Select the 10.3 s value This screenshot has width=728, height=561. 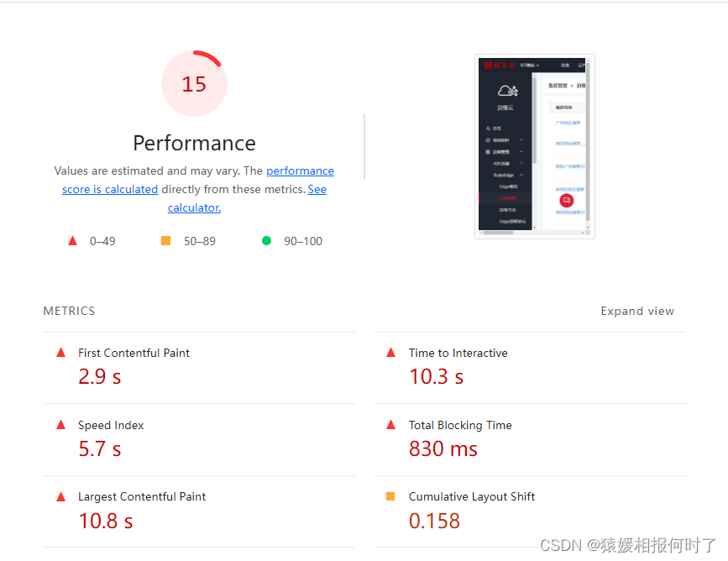(x=437, y=376)
